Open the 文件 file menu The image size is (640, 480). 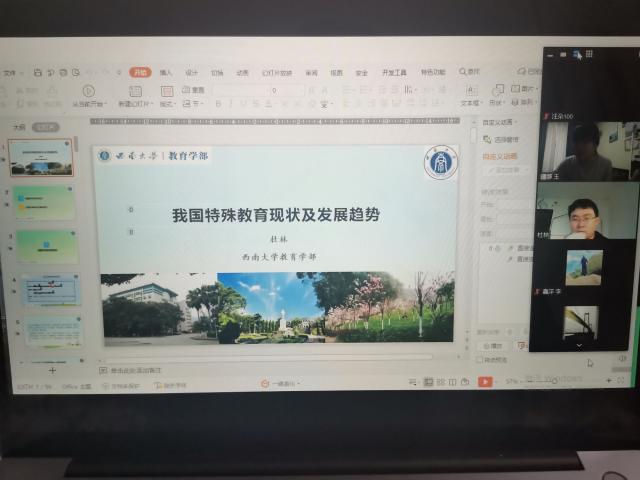pyautogui.click(x=12, y=73)
